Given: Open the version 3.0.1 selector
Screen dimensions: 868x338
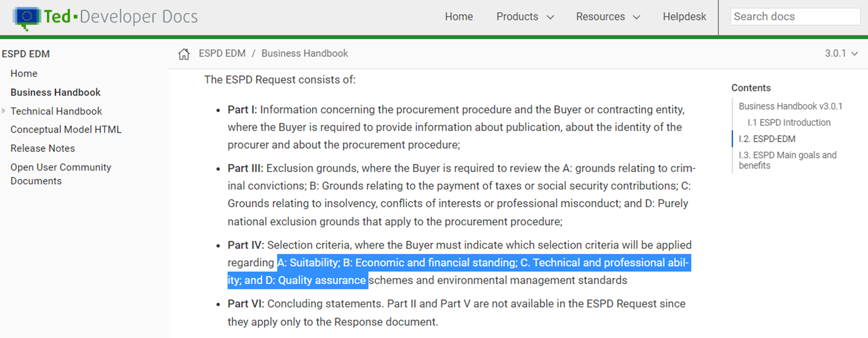Looking at the screenshot, I should click(840, 53).
